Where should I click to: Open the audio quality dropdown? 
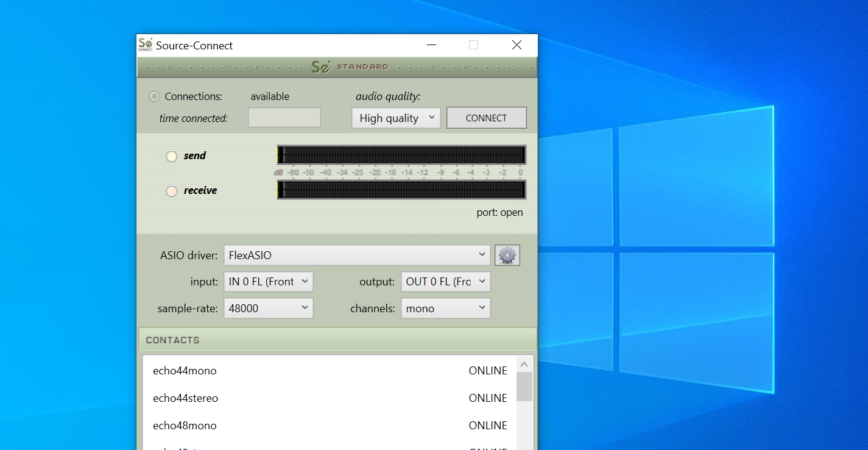click(395, 118)
